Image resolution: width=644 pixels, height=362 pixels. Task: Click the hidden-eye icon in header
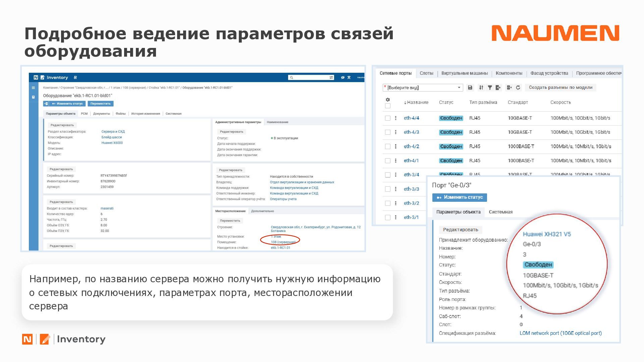tap(342, 77)
